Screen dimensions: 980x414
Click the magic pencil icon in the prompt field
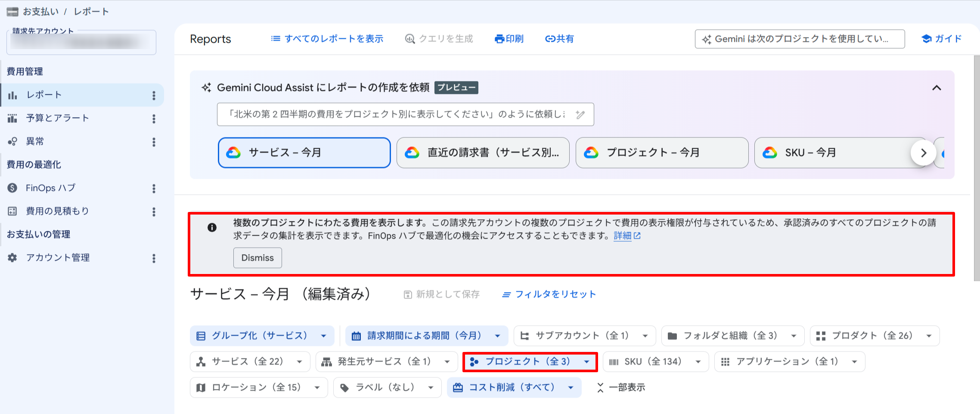[580, 114]
